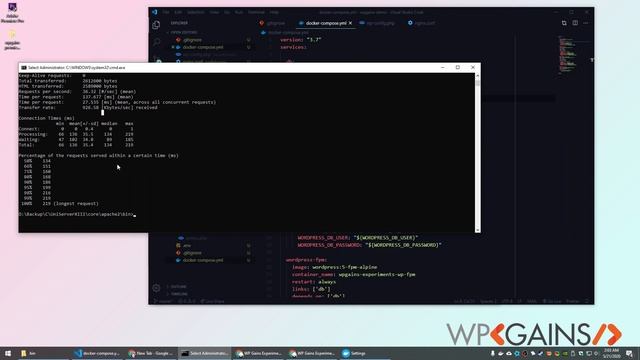Click the WORDPRESS_DB_PASSWORD line in the editor
Viewport: 640px width, 360px height.
pyautogui.click(x=369, y=245)
